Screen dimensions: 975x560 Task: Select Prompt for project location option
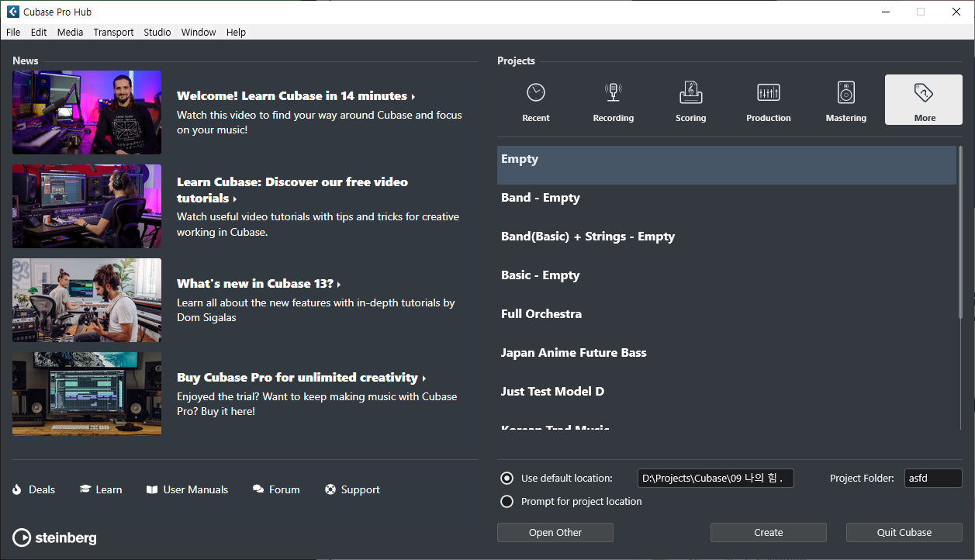pyautogui.click(x=507, y=501)
